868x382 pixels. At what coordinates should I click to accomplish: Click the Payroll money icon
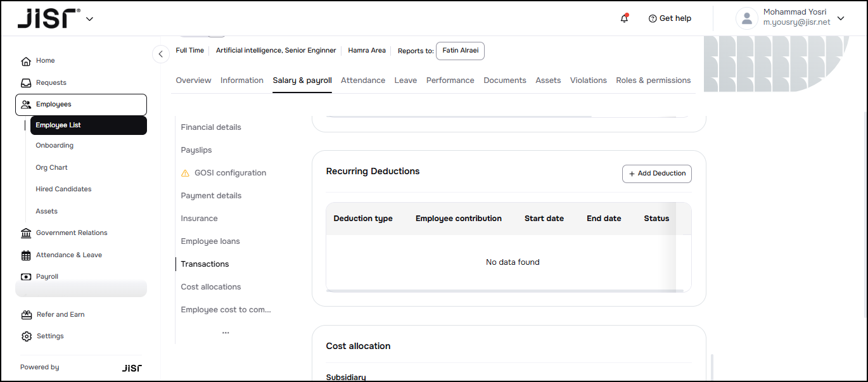(x=26, y=277)
